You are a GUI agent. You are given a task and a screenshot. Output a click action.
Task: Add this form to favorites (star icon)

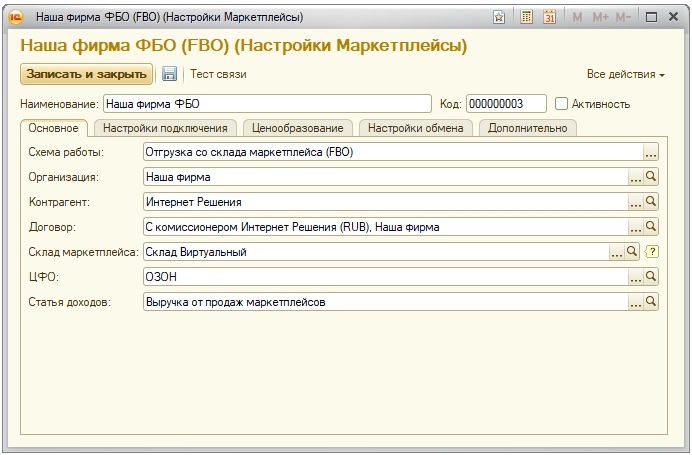click(499, 18)
